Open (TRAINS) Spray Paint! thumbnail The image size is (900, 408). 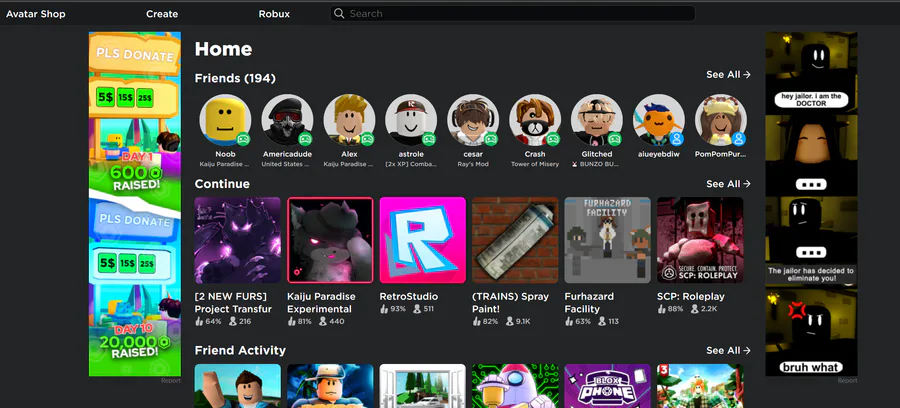click(515, 240)
